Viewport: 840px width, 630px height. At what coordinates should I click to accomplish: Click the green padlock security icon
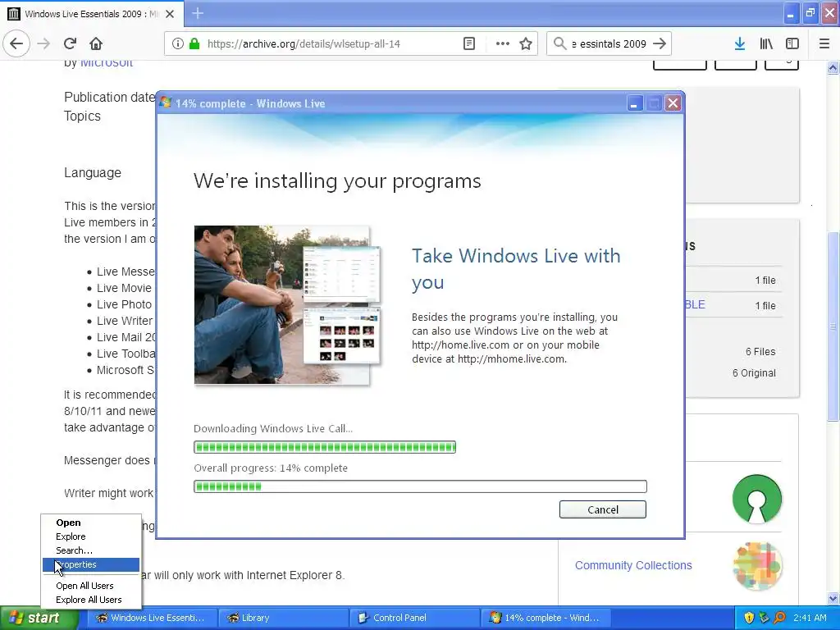coord(194,43)
